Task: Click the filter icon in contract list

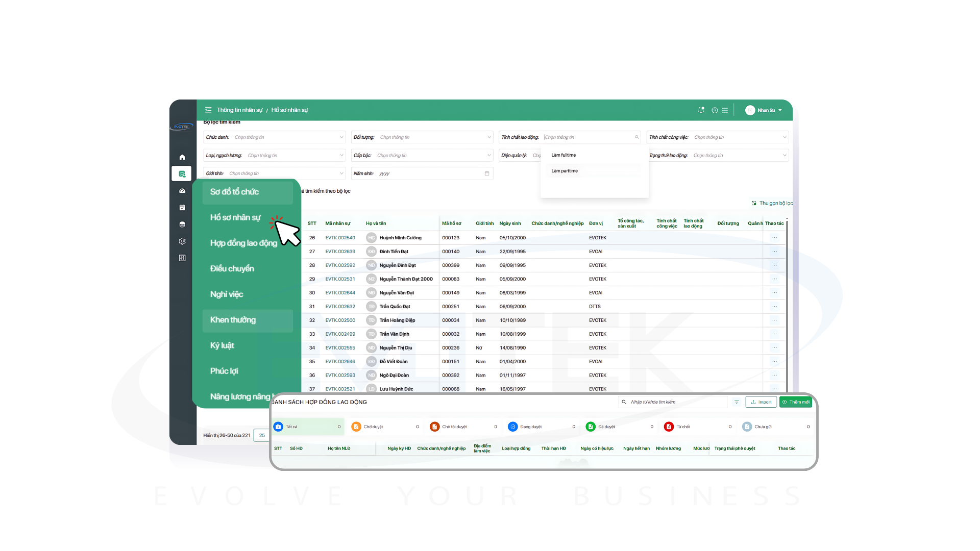Action: click(737, 402)
